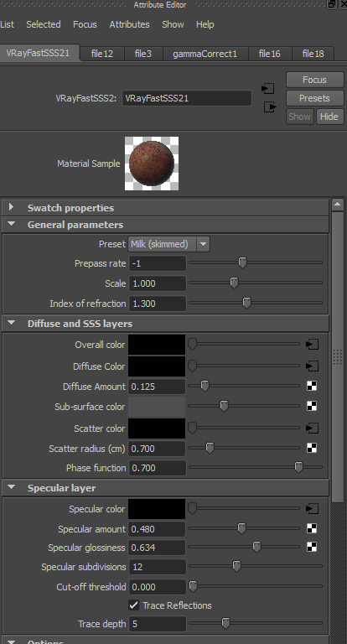
Task: Open the Help menu
Action: 205,24
